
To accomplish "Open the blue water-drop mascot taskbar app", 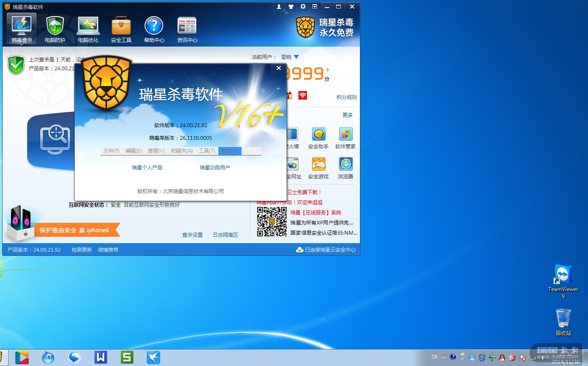I will pyautogui.click(x=48, y=358).
